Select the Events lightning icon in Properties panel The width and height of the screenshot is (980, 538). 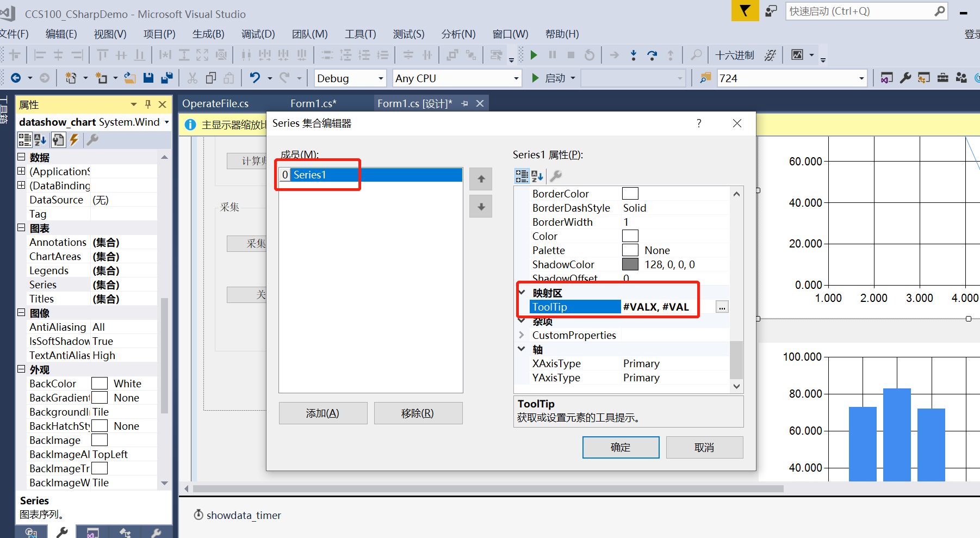point(75,140)
